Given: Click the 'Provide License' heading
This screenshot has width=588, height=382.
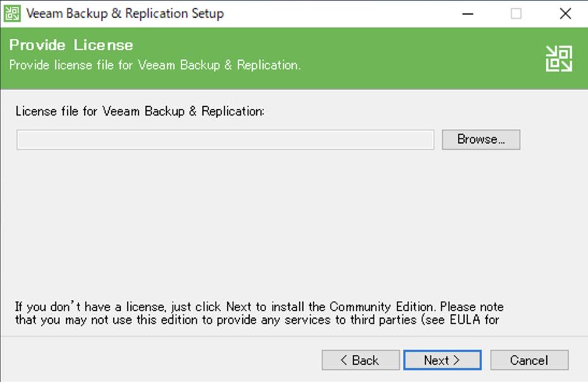Looking at the screenshot, I should tap(71, 45).
